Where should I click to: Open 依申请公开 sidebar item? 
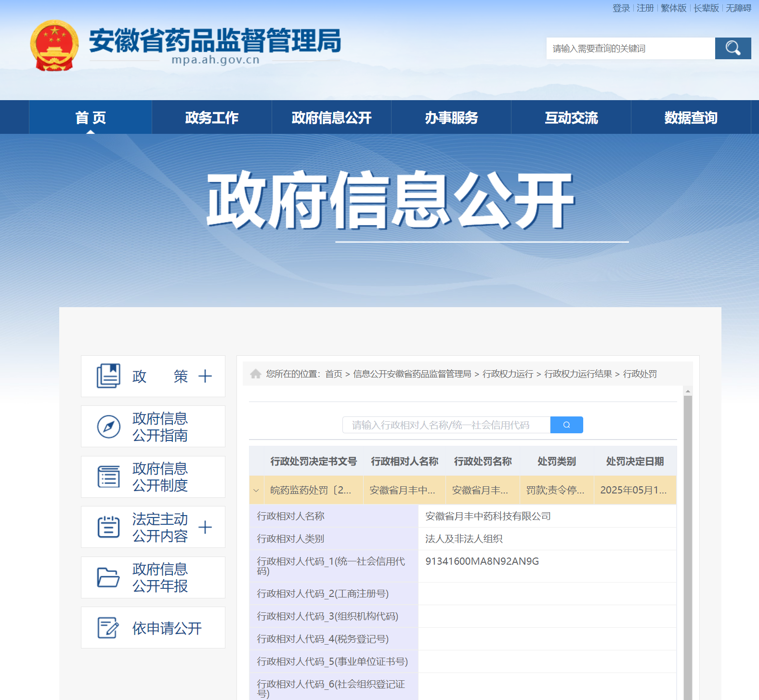pyautogui.click(x=153, y=628)
